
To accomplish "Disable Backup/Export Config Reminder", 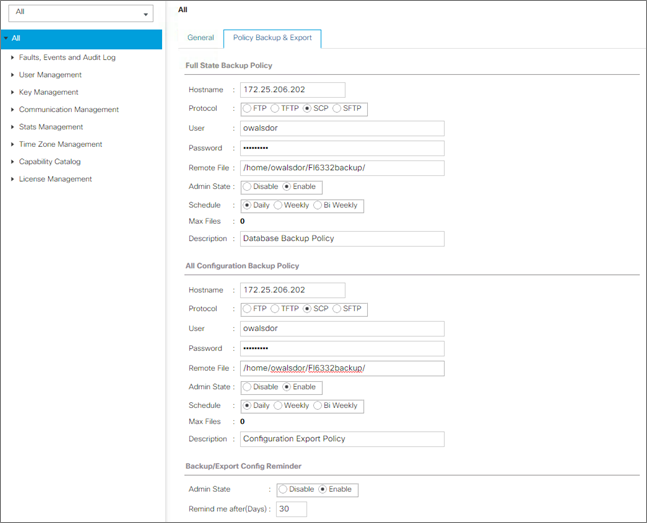I will pyautogui.click(x=283, y=489).
